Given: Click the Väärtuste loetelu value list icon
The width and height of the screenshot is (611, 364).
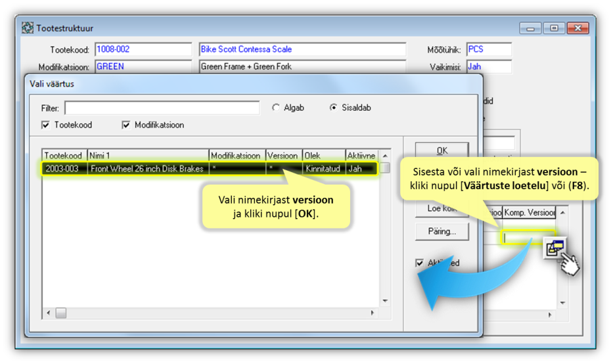Looking at the screenshot, I should pyautogui.click(x=554, y=248).
